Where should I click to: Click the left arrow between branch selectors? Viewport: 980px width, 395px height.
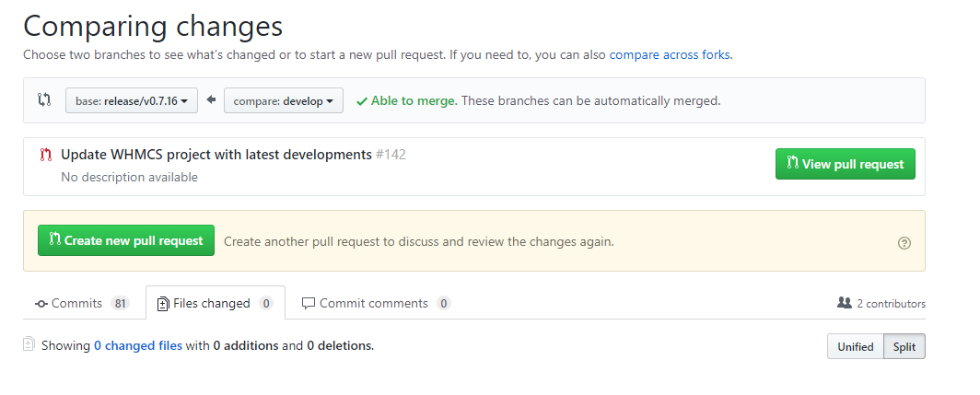click(x=211, y=100)
